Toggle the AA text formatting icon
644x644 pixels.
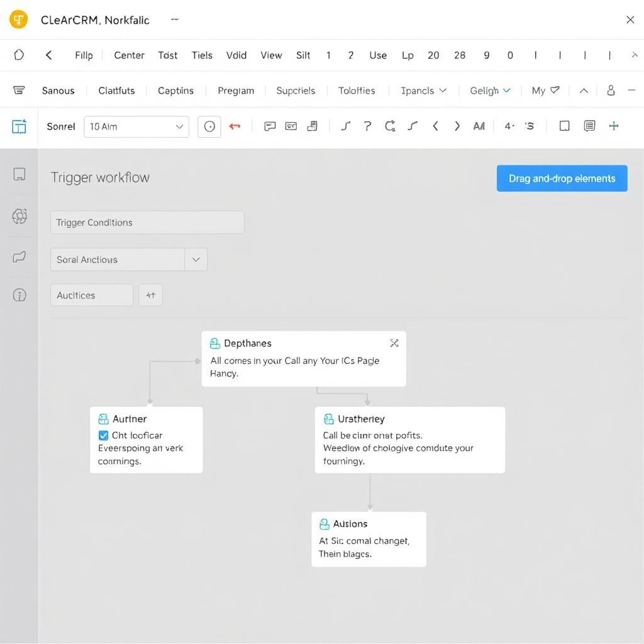pyautogui.click(x=479, y=126)
